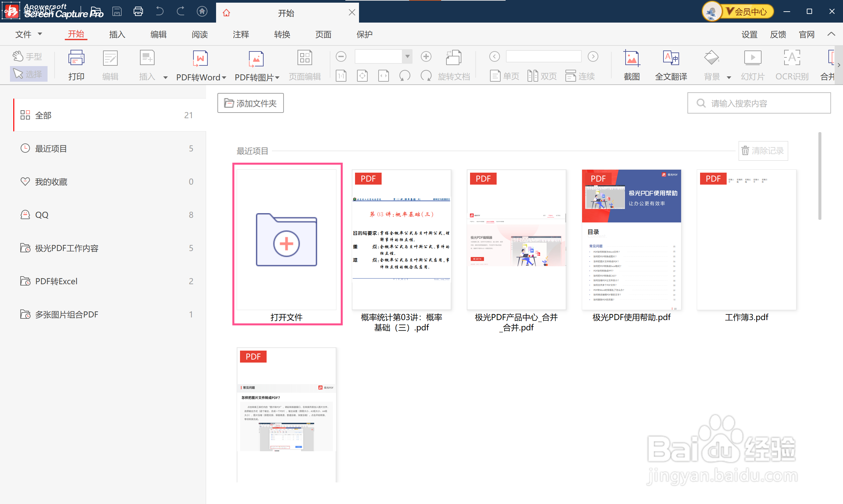Expand the PDF转Word dropdown

(x=224, y=77)
